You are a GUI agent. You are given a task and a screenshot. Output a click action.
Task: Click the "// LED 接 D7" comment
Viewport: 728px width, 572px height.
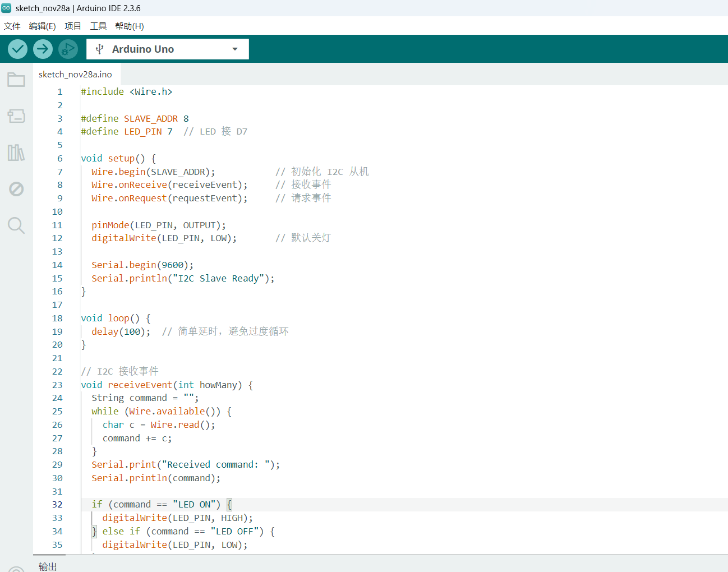point(215,132)
